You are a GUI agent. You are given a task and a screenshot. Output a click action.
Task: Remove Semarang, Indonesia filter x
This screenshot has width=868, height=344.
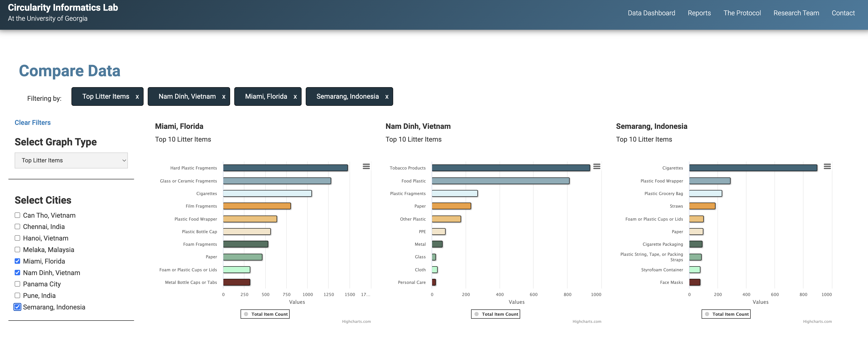pyautogui.click(x=387, y=97)
